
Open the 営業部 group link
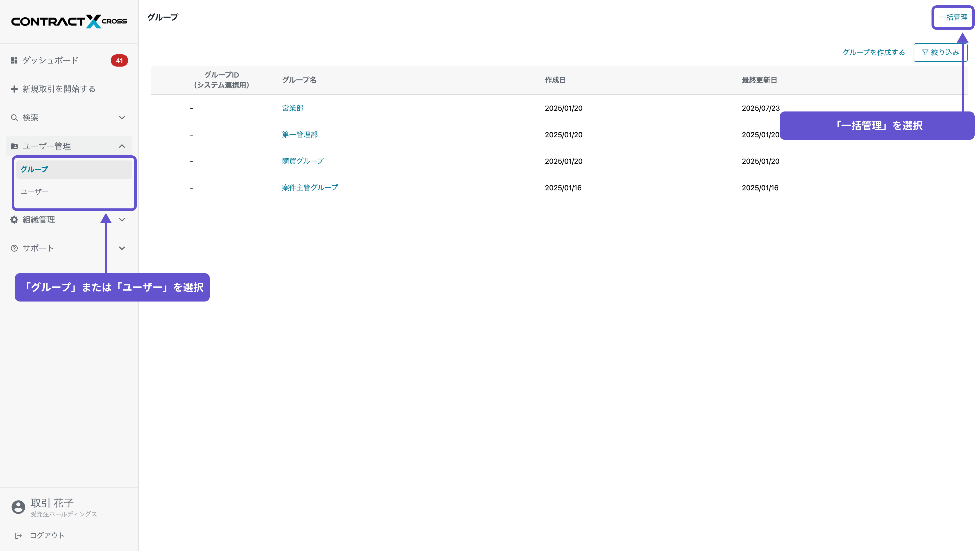(292, 108)
